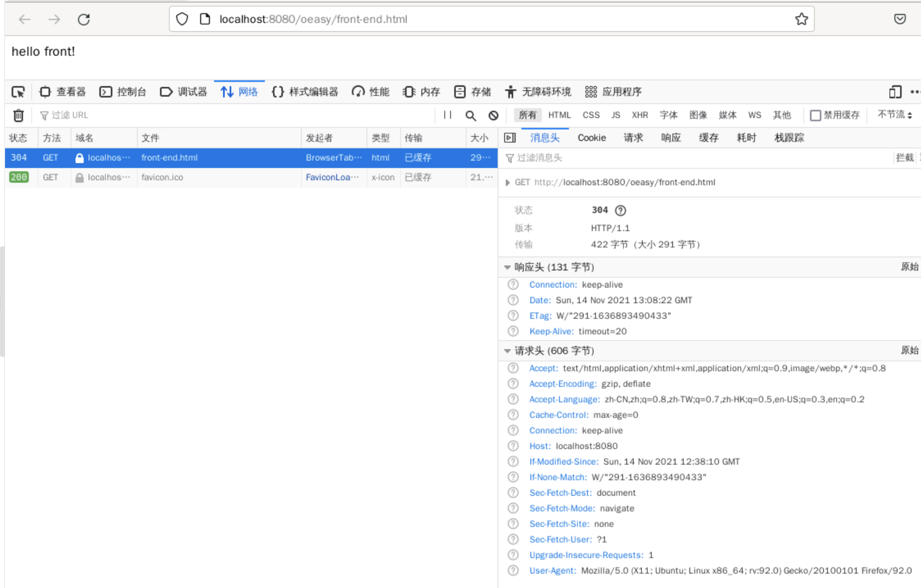
Task: Open the request blocking panel
Action: click(493, 115)
